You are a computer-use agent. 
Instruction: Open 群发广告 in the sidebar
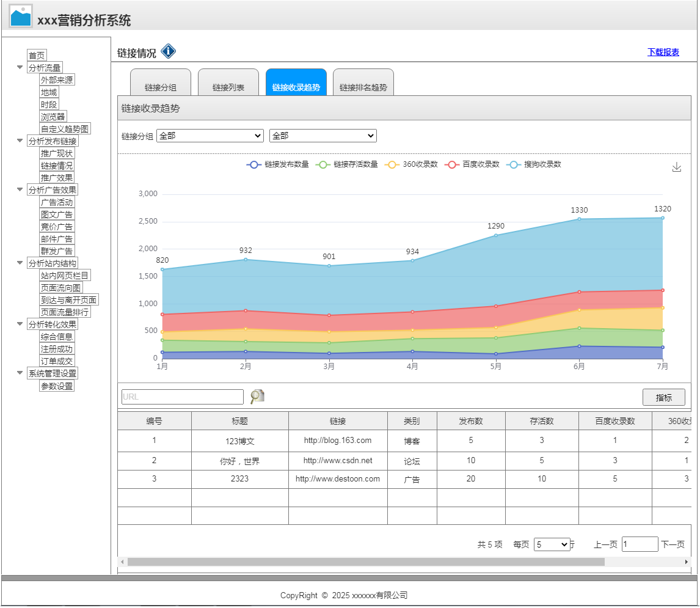57,251
